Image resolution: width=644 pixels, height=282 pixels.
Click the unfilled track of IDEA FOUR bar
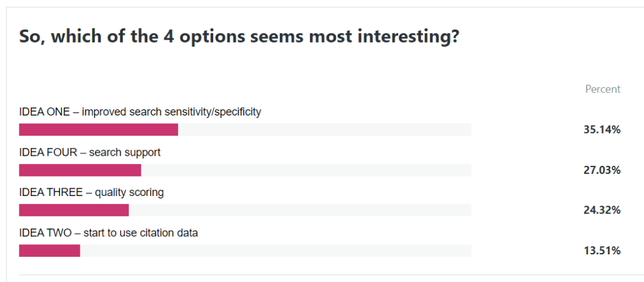(x=306, y=170)
